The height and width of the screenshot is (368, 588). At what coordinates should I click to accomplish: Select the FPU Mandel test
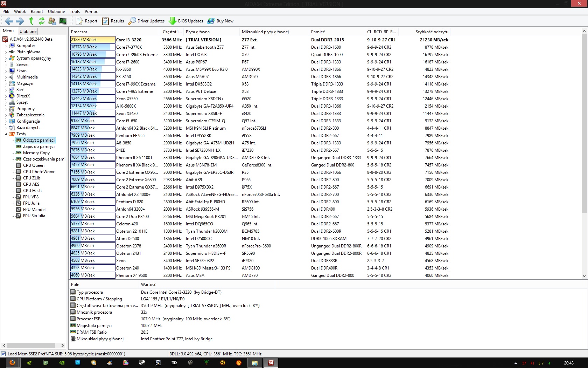(x=34, y=210)
